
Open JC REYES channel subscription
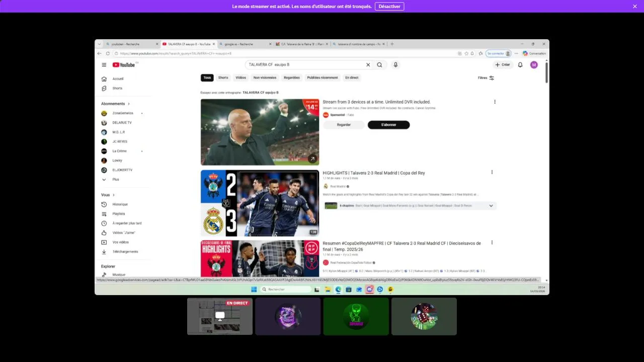(120, 142)
